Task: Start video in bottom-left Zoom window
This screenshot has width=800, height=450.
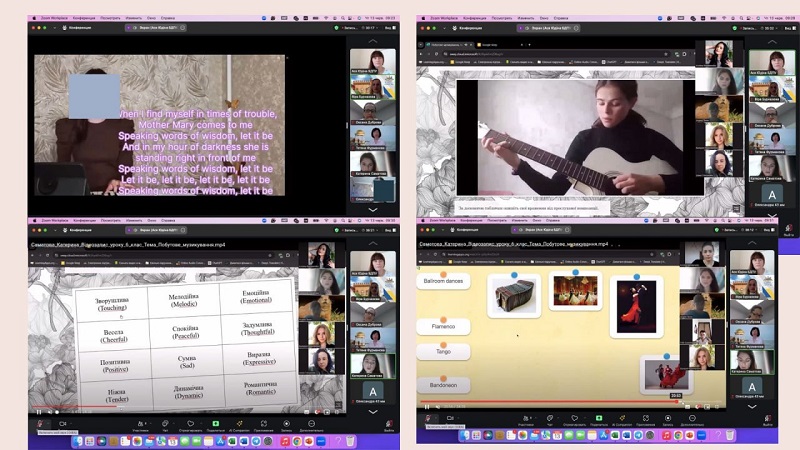Action: pyautogui.click(x=62, y=423)
